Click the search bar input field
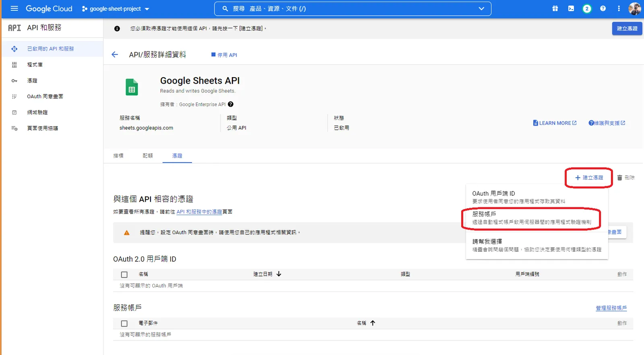The height and width of the screenshot is (355, 644). [x=352, y=8]
